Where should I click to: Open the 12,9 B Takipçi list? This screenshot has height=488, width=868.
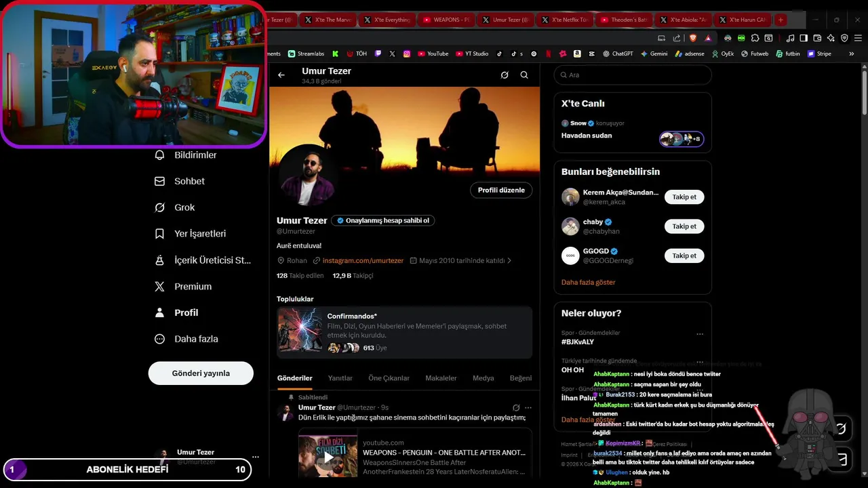point(353,276)
